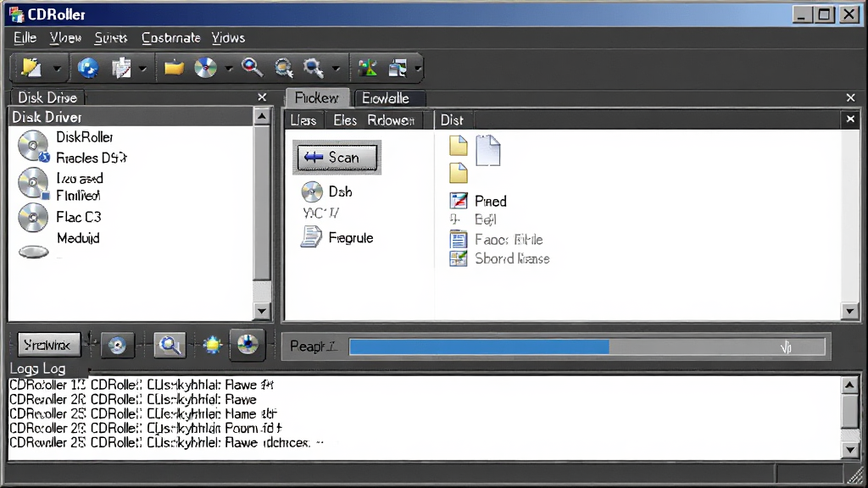The image size is (868, 488).
Task: Click the blue globe refresh toolbar icon
Action: pos(87,68)
